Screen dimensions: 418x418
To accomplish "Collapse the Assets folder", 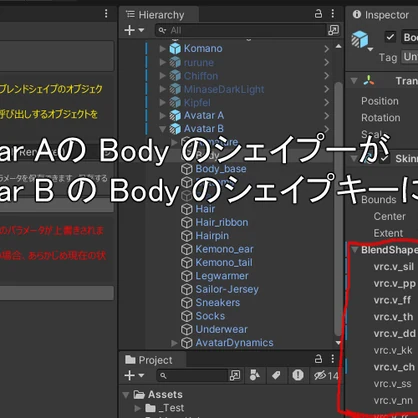I will [126, 395].
